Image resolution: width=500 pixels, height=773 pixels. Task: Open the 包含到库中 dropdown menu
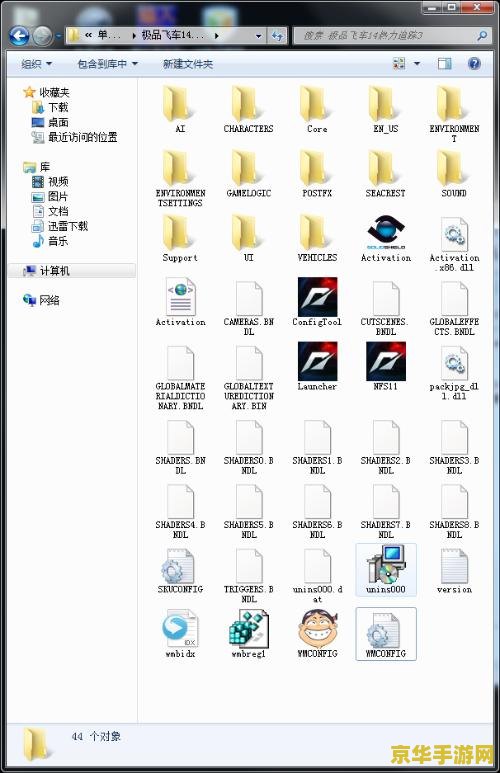(x=107, y=64)
